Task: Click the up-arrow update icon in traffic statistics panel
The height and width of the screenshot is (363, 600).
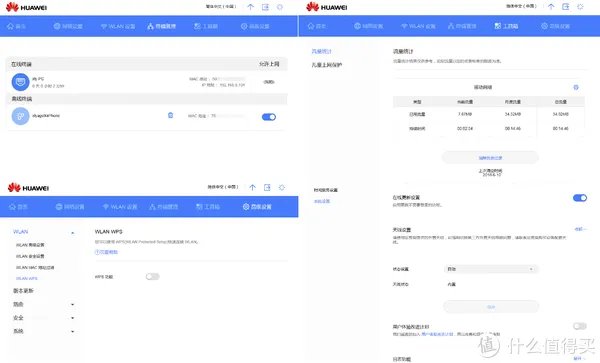Action: point(551,7)
